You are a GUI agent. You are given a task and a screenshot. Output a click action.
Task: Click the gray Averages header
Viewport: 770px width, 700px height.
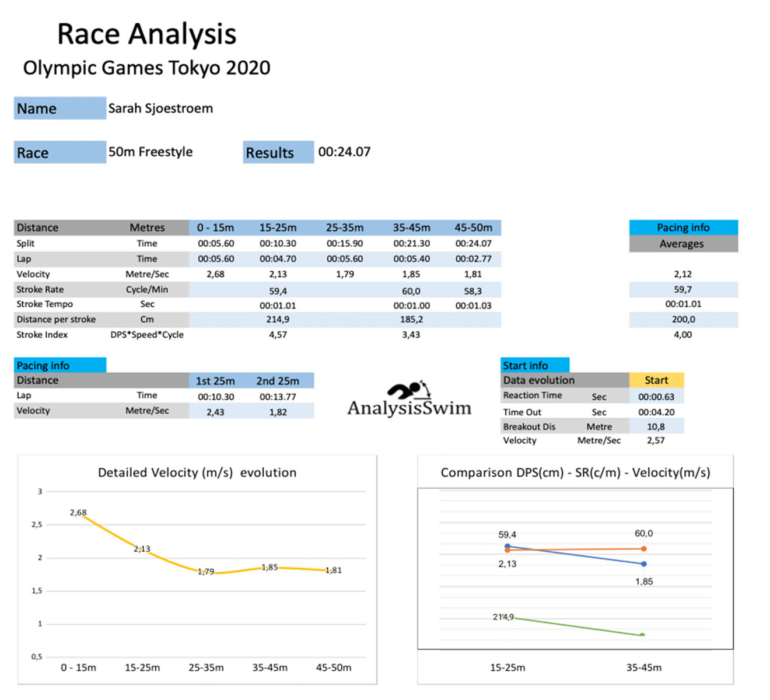tap(682, 244)
